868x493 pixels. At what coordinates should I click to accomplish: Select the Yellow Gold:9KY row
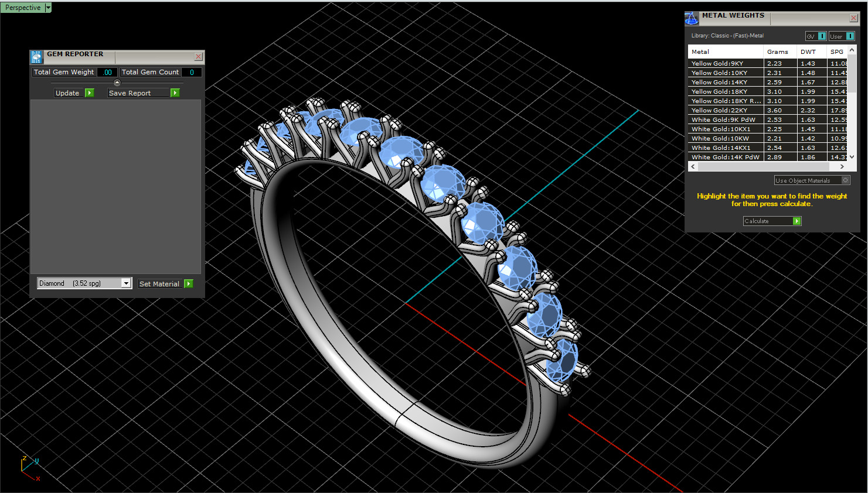[x=767, y=63]
